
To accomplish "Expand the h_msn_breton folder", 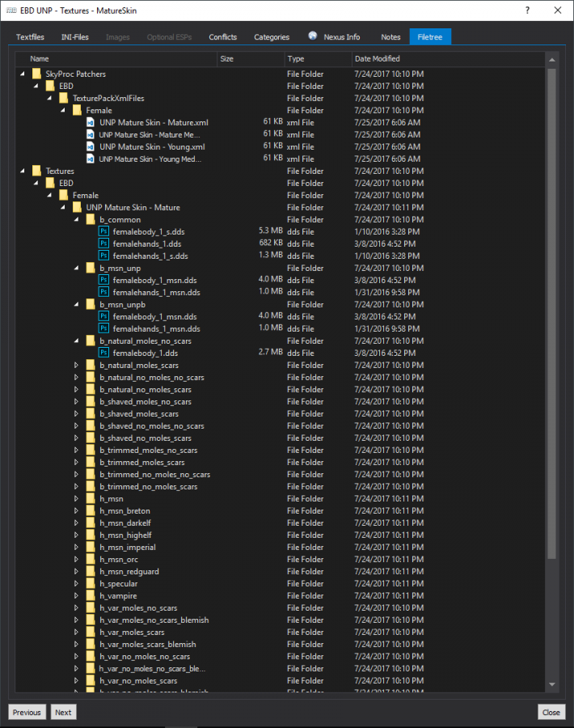I will pos(77,510).
